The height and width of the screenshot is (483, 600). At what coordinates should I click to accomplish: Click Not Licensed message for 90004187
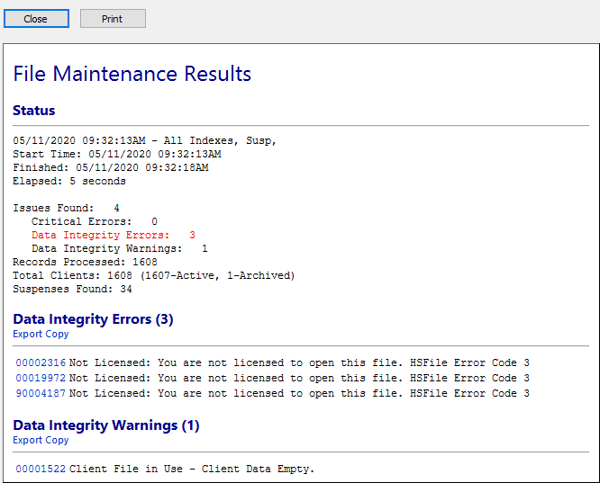(299, 393)
